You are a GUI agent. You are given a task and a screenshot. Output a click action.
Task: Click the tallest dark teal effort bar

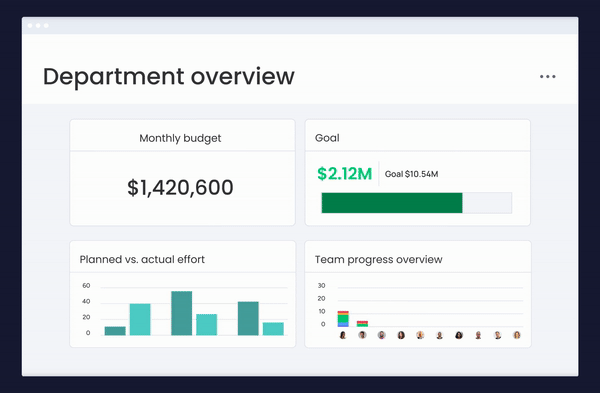point(182,313)
